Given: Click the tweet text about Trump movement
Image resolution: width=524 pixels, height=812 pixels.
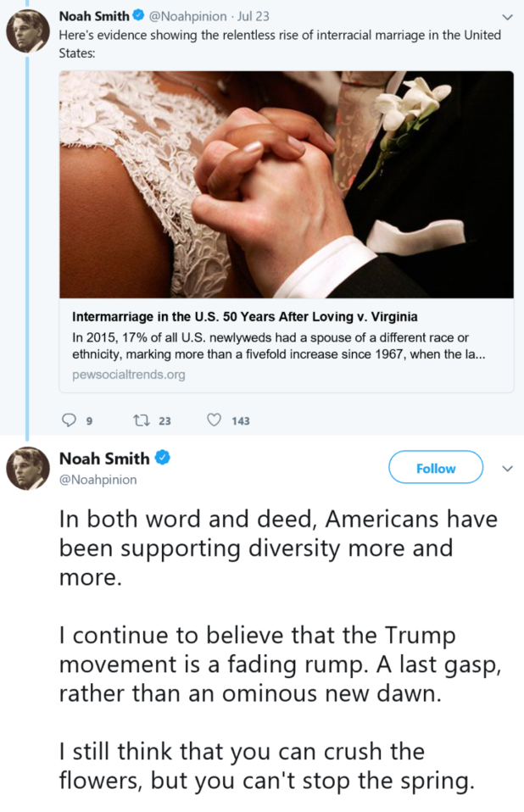Looking at the screenshot, I should pyautogui.click(x=280, y=665).
